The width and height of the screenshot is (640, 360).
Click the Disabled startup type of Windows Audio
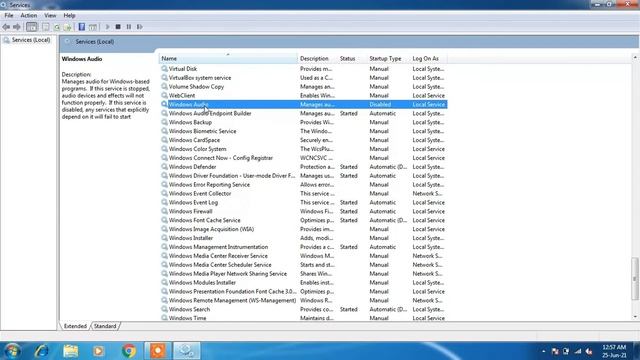pos(380,104)
